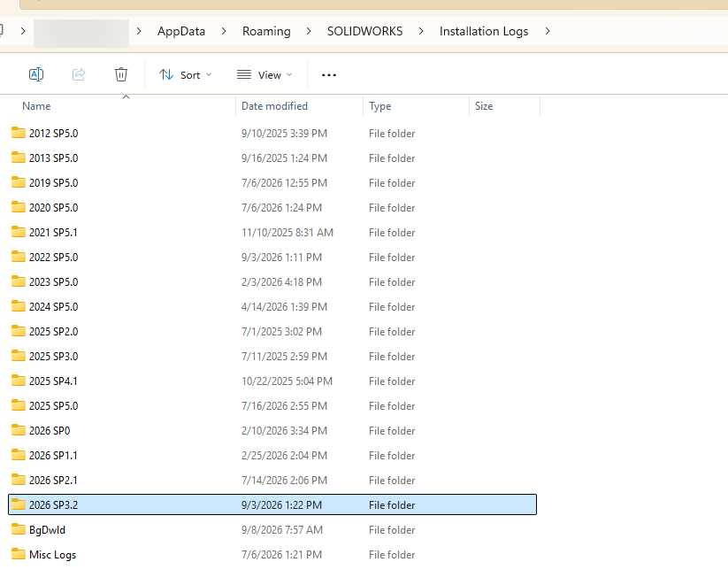This screenshot has height=585, width=728.
Task: Select the 2019 SP5.0 folder icon
Action: pos(19,182)
